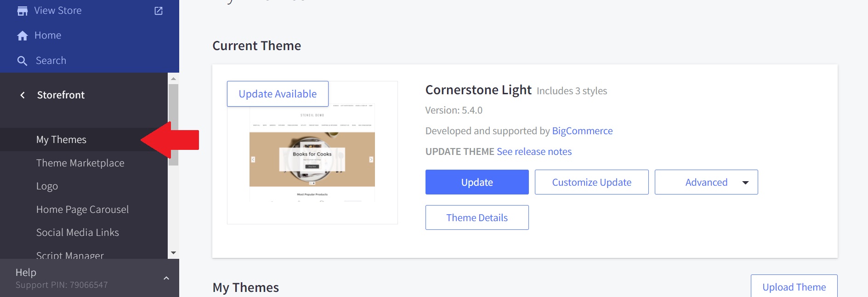Click sidebar scrollbar down arrow
Viewport: 868px width, 297px height.
click(173, 253)
